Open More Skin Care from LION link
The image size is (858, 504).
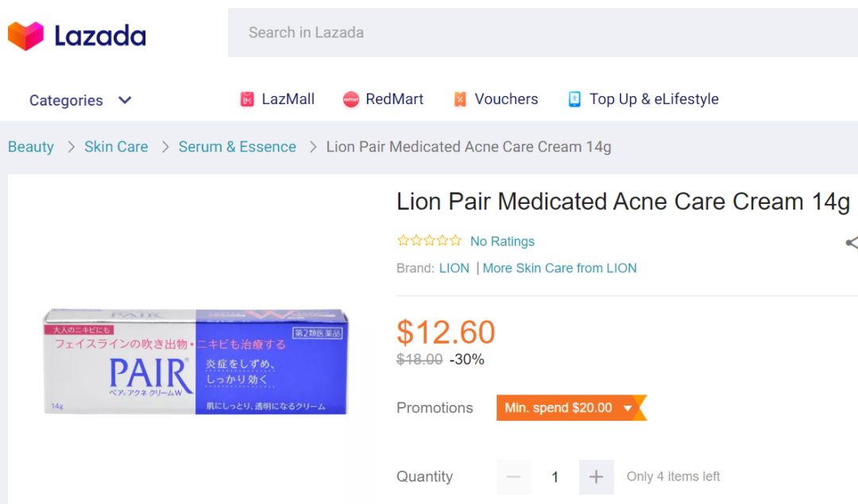[x=559, y=268]
